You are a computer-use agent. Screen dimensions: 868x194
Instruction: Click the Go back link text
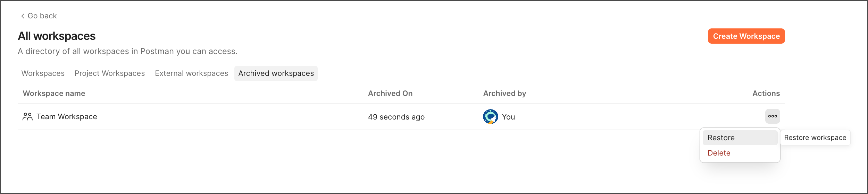point(42,16)
